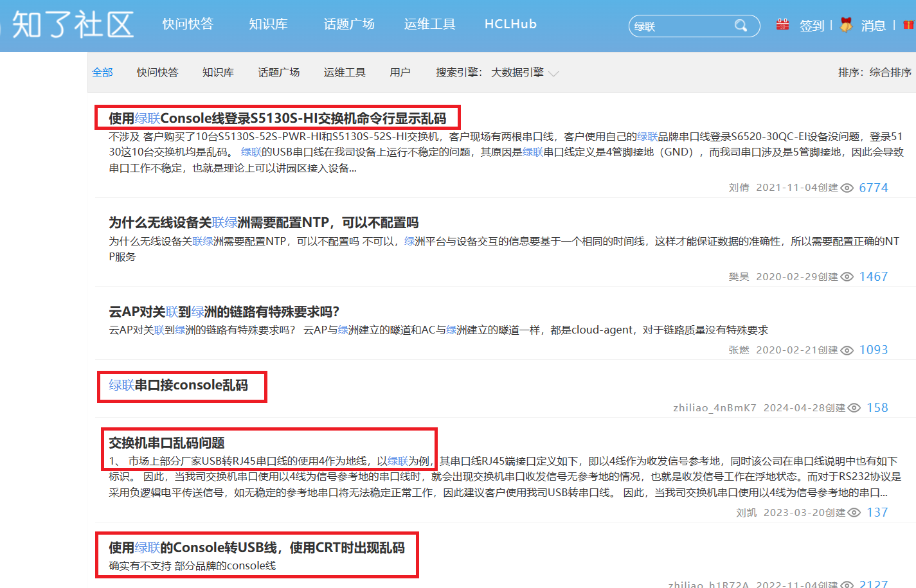The width and height of the screenshot is (916, 588).
Task: Open 运维工具 in the top navigation bar
Action: tap(429, 24)
